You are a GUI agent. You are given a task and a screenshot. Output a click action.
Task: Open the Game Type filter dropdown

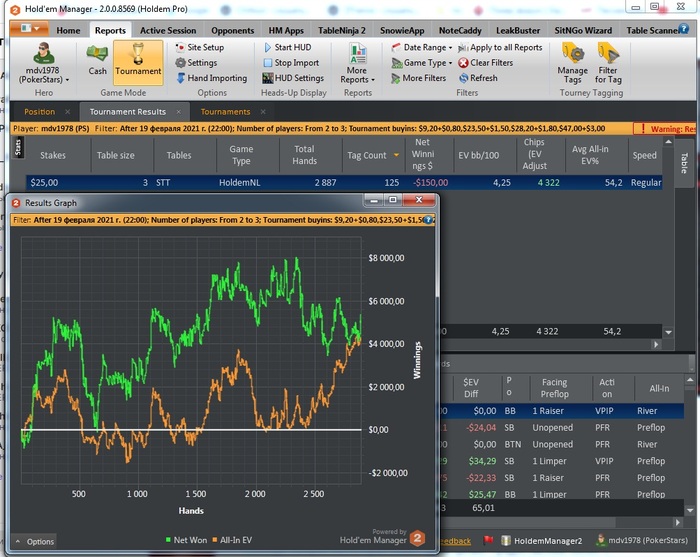click(421, 62)
